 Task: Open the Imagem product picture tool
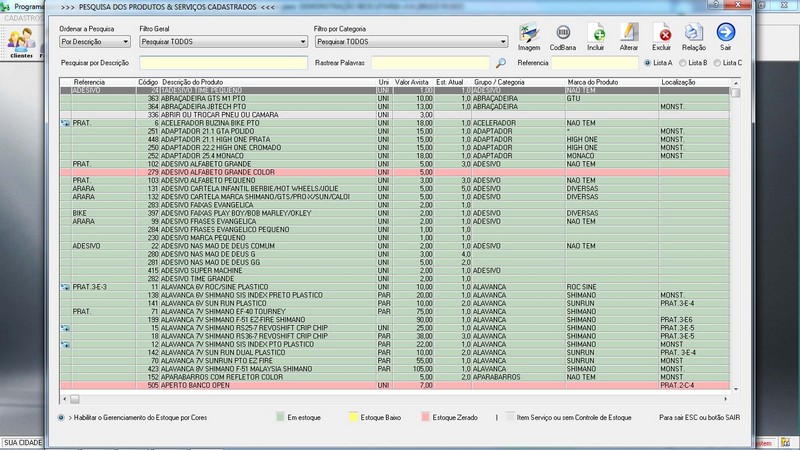(529, 36)
